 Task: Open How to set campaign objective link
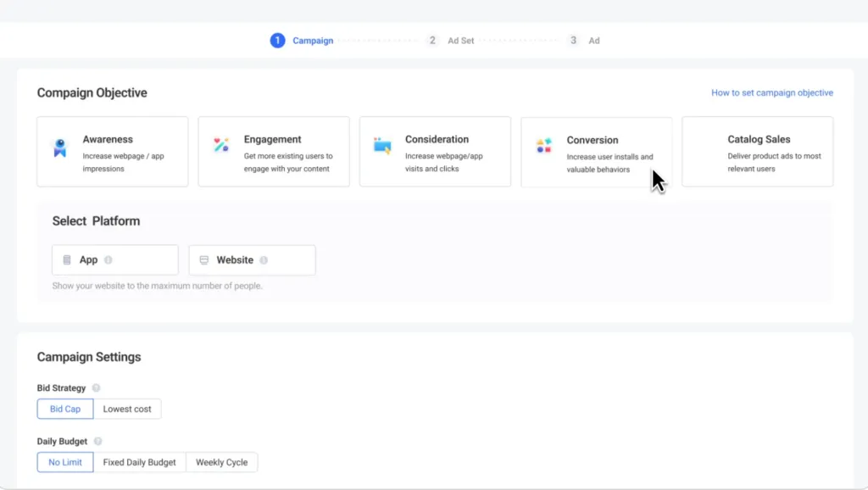771,92
